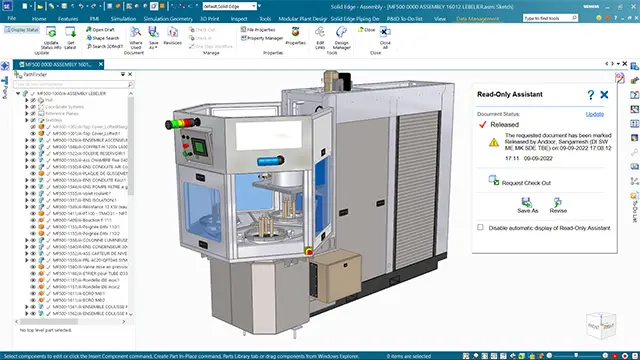Close the MF500 0000 ASSEMBLY document tab
The width and height of the screenshot is (640, 360).
click(x=100, y=64)
